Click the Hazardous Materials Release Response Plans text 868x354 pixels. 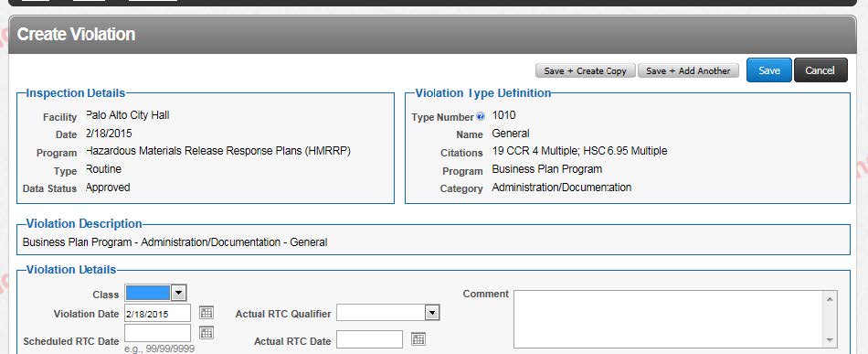tap(218, 151)
